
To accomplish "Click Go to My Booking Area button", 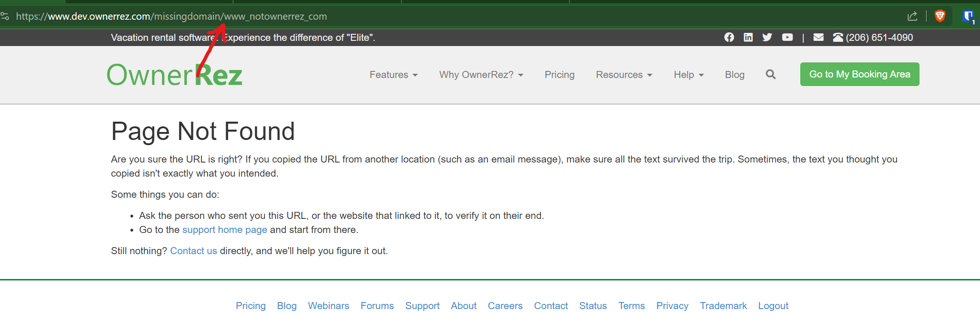I will 859,74.
